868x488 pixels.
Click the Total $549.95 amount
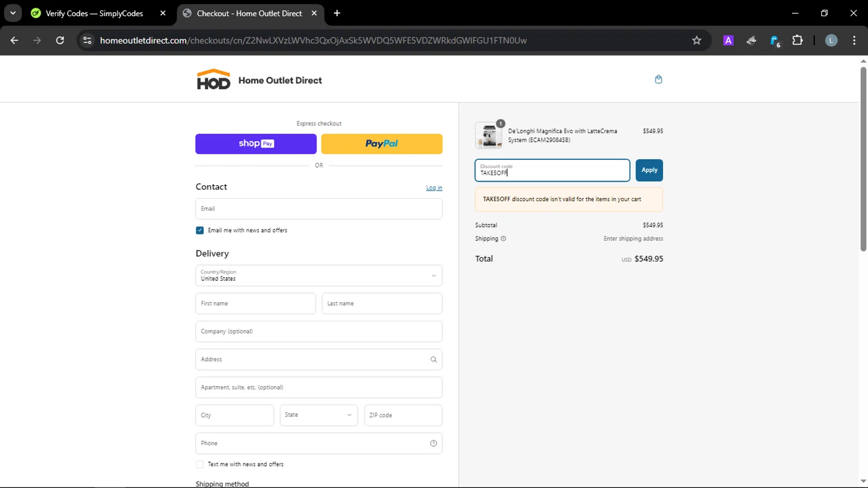649,259
